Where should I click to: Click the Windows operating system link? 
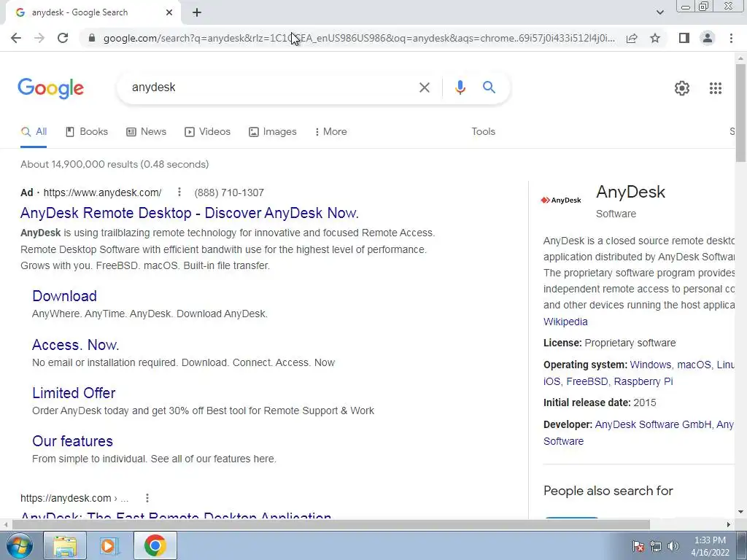click(650, 365)
